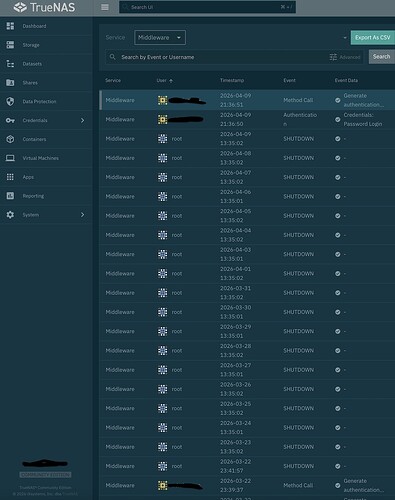Screen dimensions: 395x500
Task: Sort by the Event column header
Action: pos(289,80)
